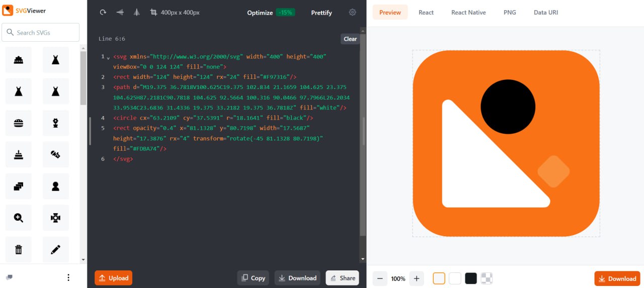The height and width of the screenshot is (288, 644).
Task: Set preview background to black swatch
Action: click(x=471, y=278)
